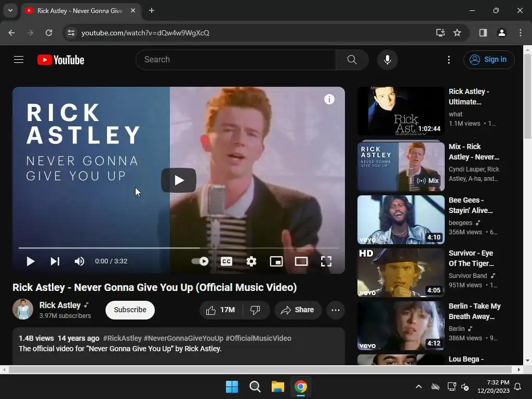Bookmark this page with the star
The image size is (532, 399).
coord(457,33)
